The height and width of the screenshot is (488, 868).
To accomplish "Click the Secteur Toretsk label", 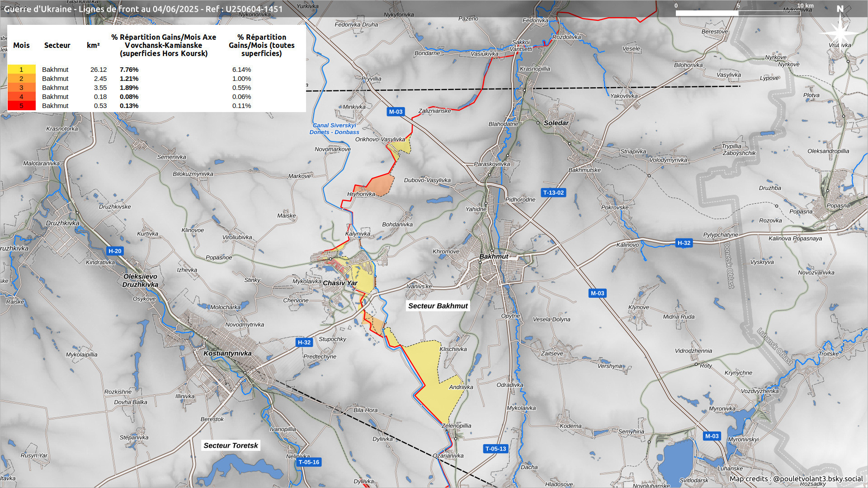I will 231,446.
